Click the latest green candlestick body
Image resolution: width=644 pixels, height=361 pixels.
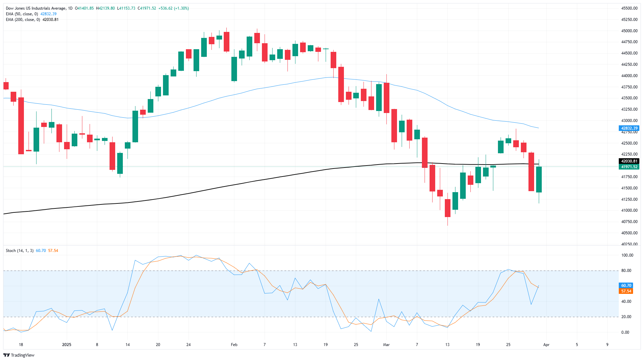coord(539,180)
